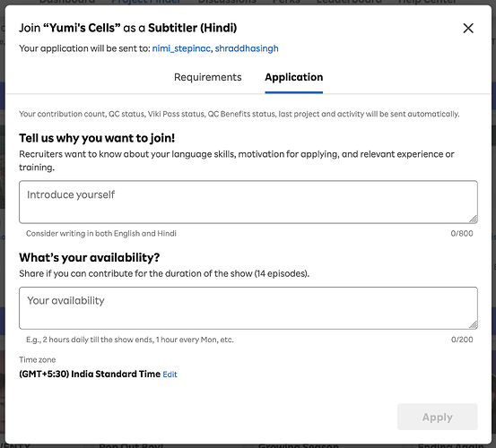Open the Ending Again show title
Image resolution: width=496 pixels, height=448 pixels.
450,446
